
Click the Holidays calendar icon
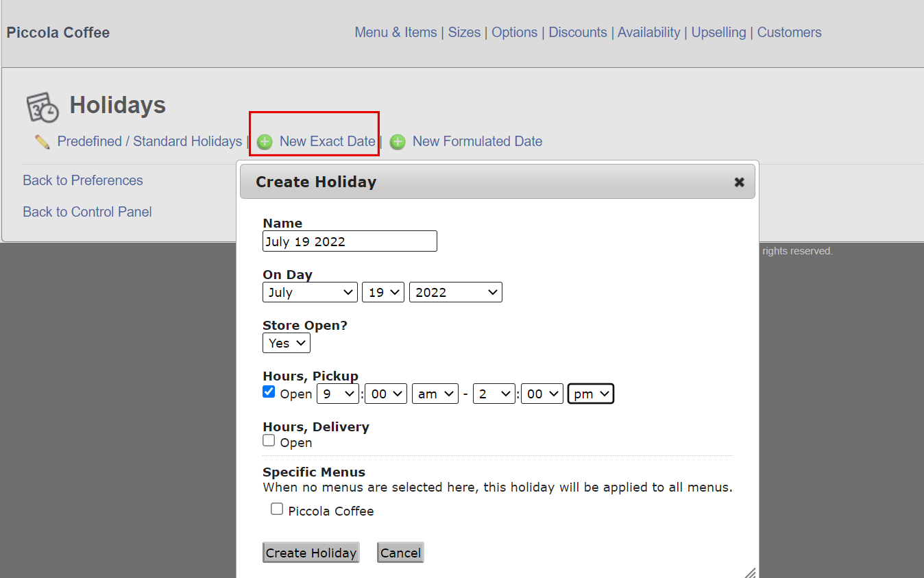tap(42, 108)
